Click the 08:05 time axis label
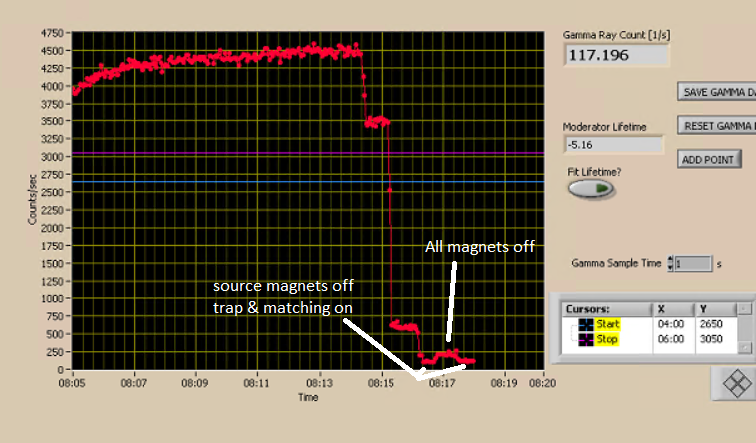756x443 pixels. [x=72, y=383]
